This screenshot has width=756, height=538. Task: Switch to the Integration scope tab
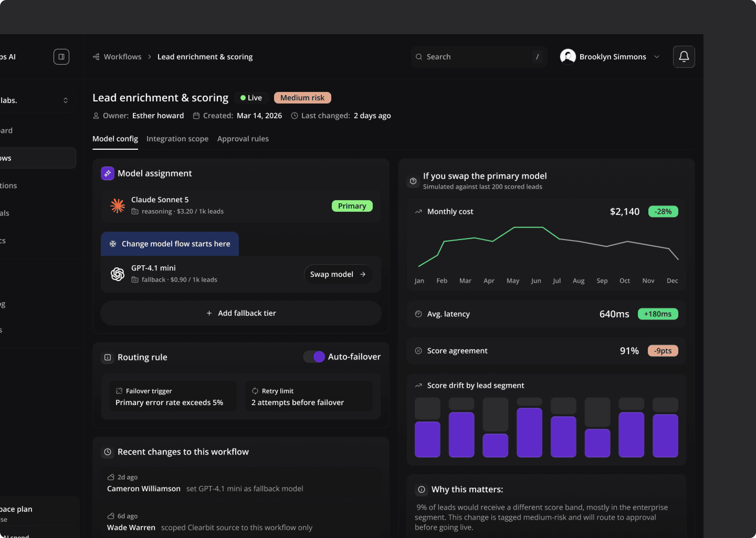[x=177, y=138]
